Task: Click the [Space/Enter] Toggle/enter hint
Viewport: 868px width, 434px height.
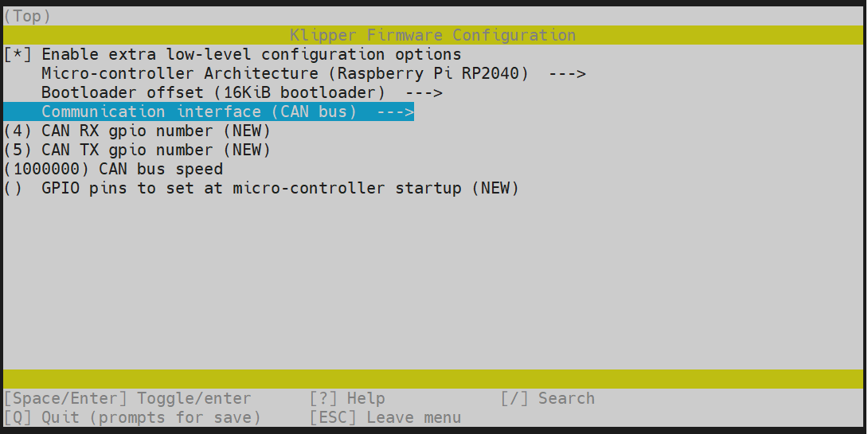Action: pyautogui.click(x=127, y=399)
